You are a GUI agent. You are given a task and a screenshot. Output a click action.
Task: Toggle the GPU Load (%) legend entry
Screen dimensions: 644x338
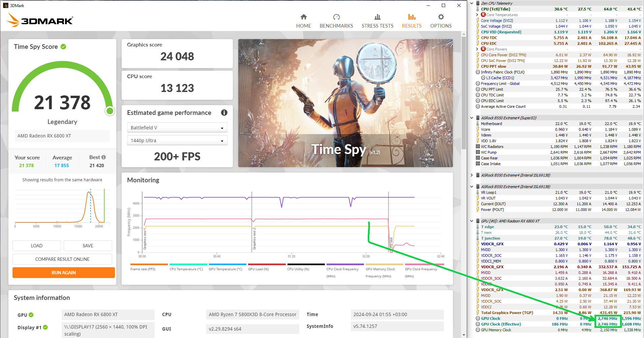tap(267, 267)
